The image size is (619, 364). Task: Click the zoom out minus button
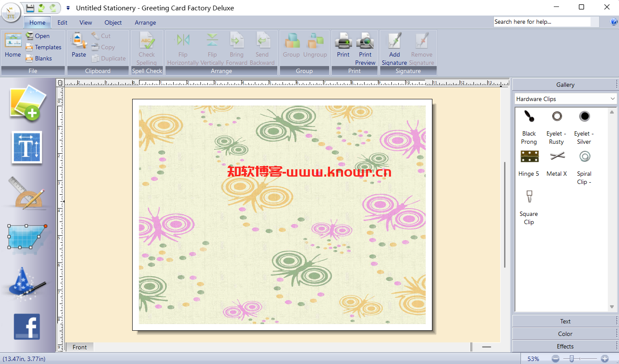tap(556, 358)
